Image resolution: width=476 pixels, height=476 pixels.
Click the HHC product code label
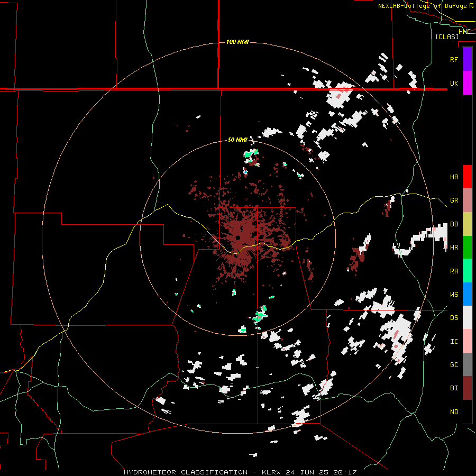pyautogui.click(x=464, y=31)
